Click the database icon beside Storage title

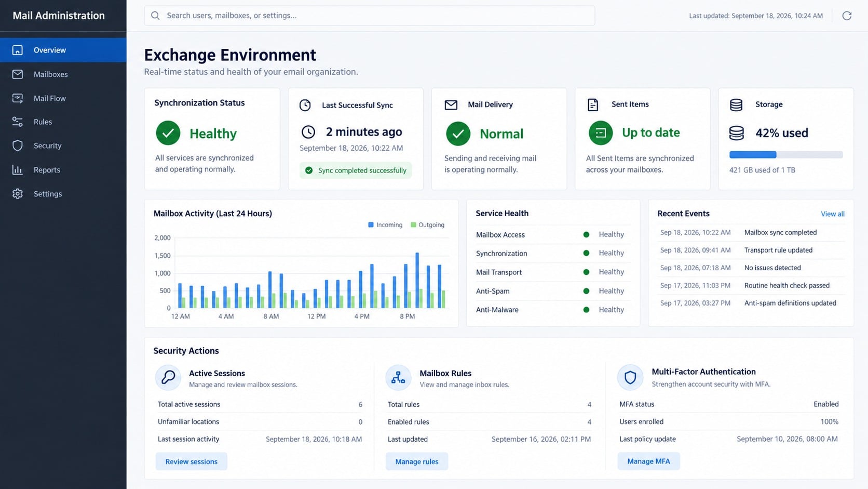click(736, 105)
